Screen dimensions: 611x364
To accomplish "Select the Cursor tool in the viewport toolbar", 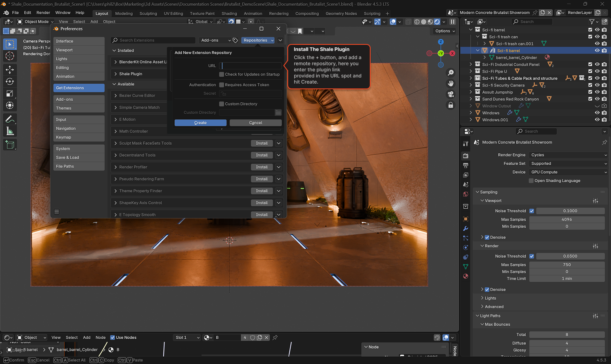I will pos(10,56).
